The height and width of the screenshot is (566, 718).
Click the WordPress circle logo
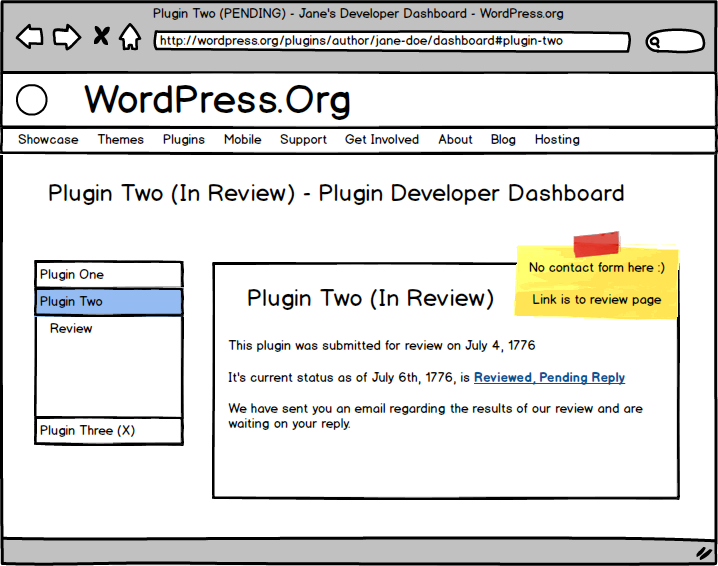(33, 100)
